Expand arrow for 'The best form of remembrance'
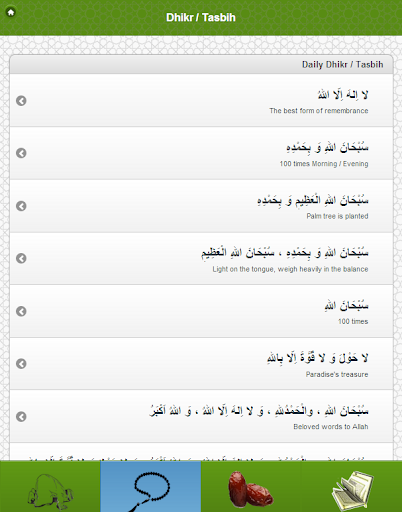 [x=21, y=101]
